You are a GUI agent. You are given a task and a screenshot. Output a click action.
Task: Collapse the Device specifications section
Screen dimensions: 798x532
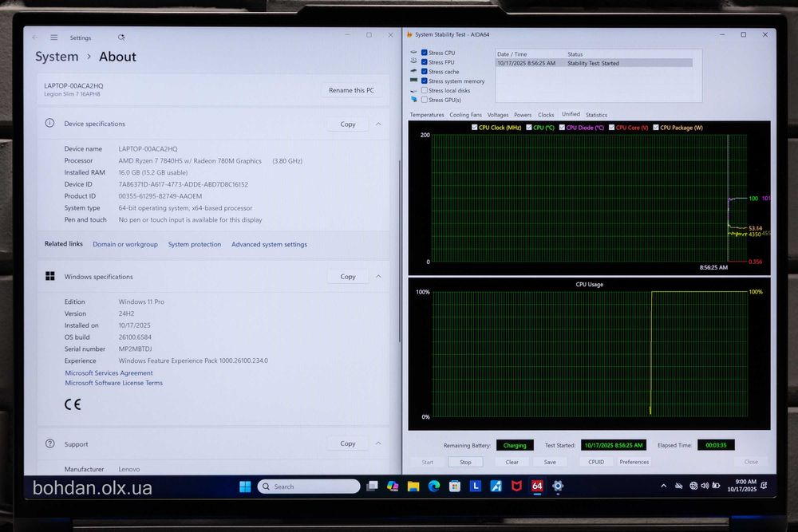[x=378, y=124]
